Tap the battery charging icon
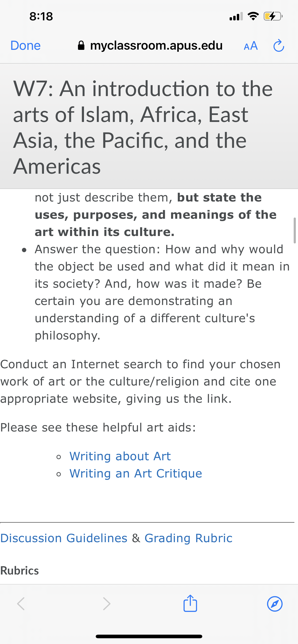 pyautogui.click(x=273, y=17)
